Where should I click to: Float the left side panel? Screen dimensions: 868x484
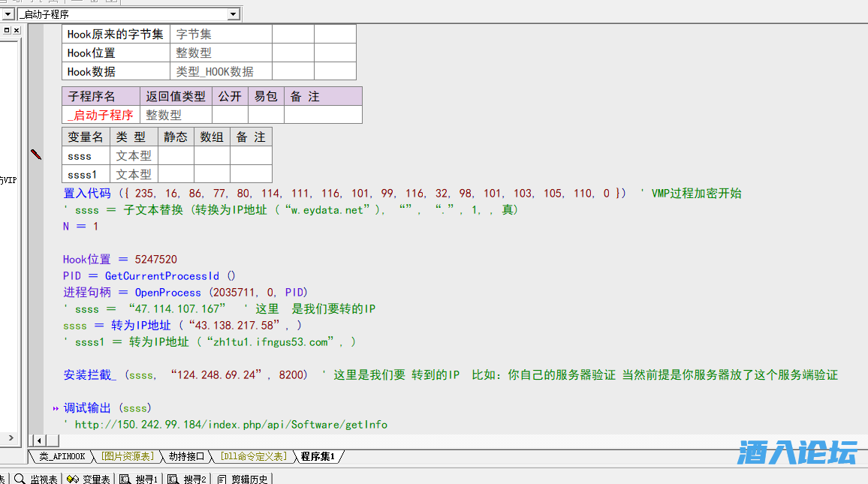7,30
